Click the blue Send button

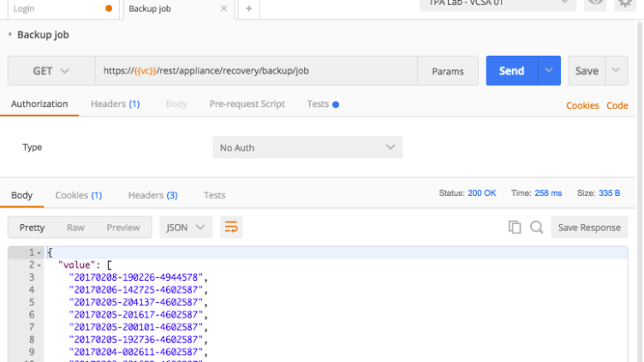pyautogui.click(x=511, y=71)
